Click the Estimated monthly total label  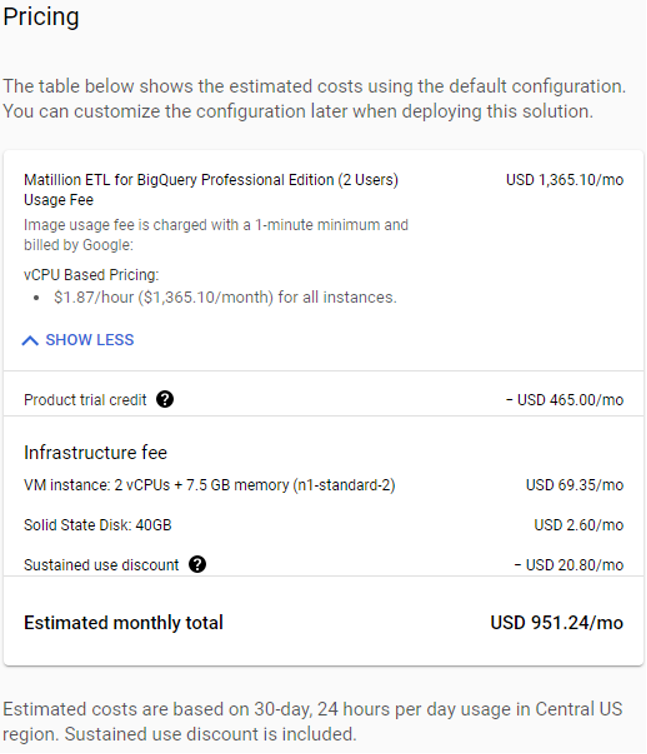pos(124,623)
